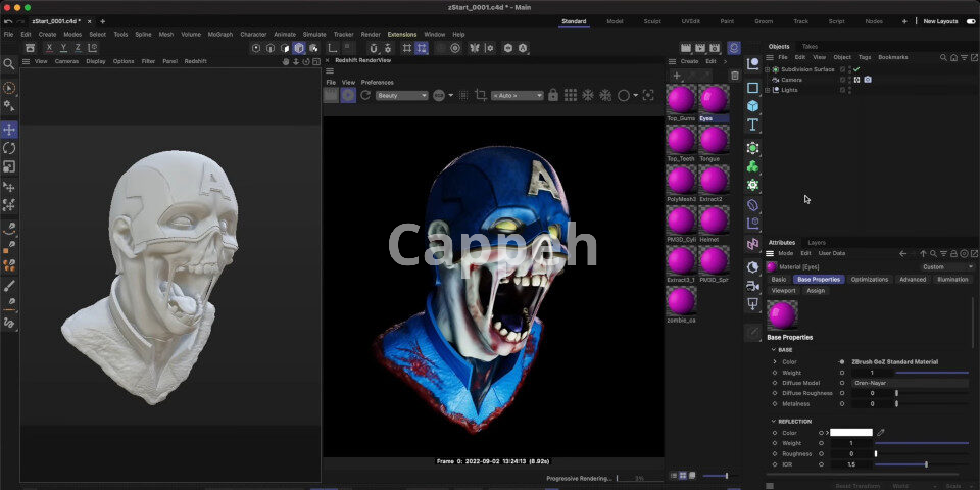The image size is (980, 490).
Task: Toggle Subdivision Surface green enable checkmark
Action: coord(856,69)
